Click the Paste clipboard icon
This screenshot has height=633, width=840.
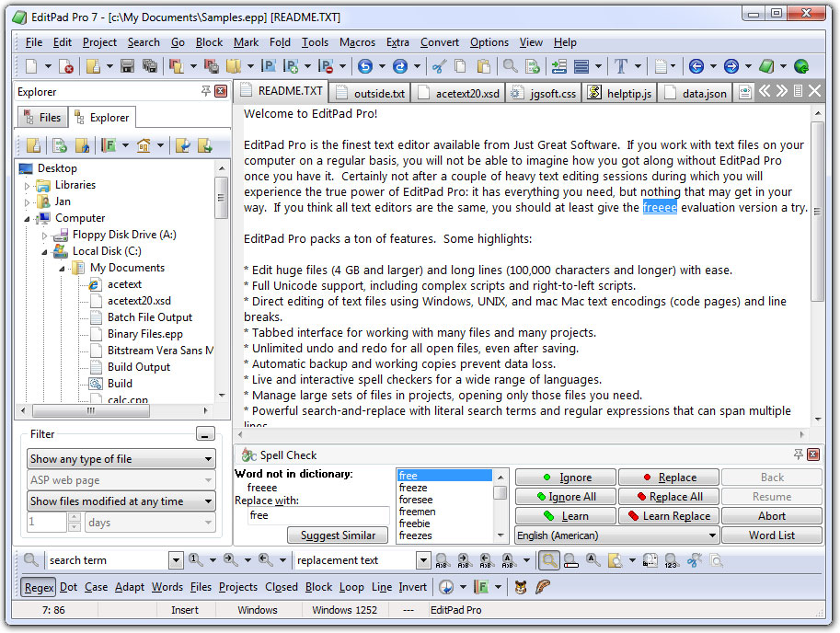pos(484,66)
